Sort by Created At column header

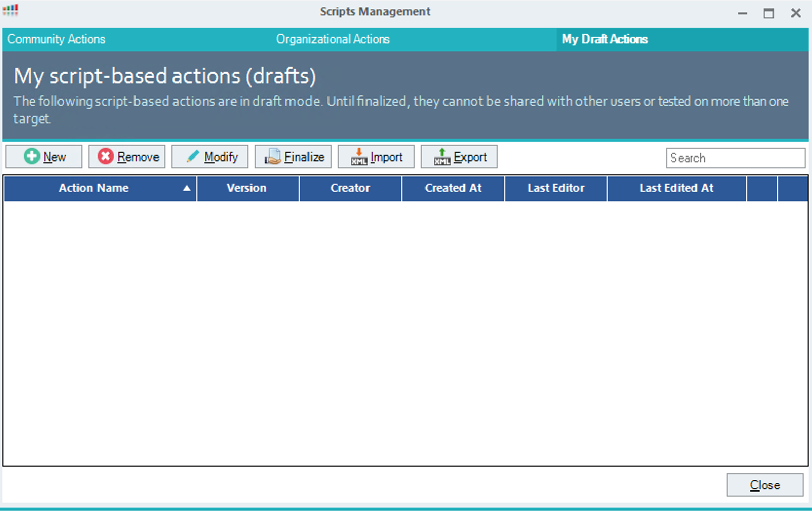453,188
